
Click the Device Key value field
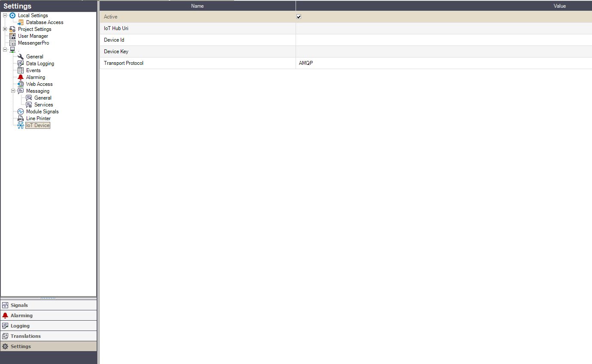click(x=444, y=52)
